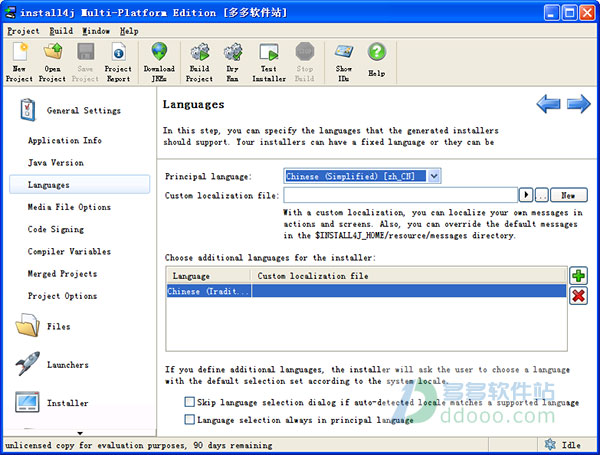Open the Files section
Screen dimensions: 600x455
point(43,326)
